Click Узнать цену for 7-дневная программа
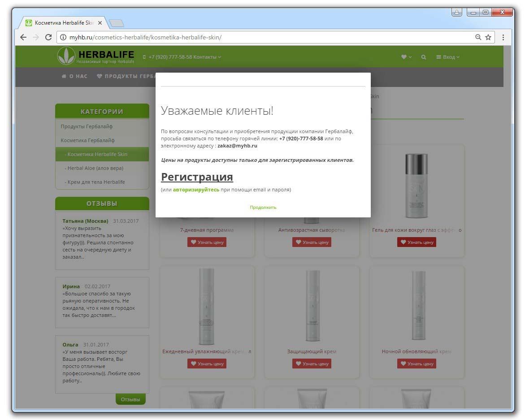This screenshot has width=525, height=420. pyautogui.click(x=207, y=242)
